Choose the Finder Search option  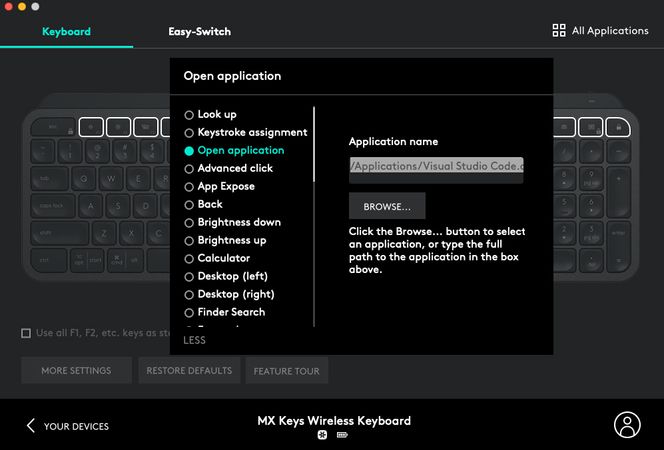224,312
